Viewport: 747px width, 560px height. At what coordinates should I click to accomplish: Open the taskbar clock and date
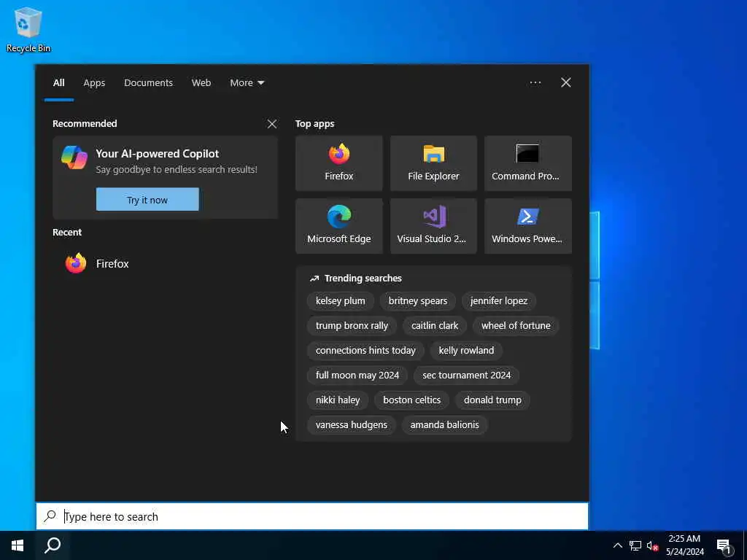click(684, 545)
